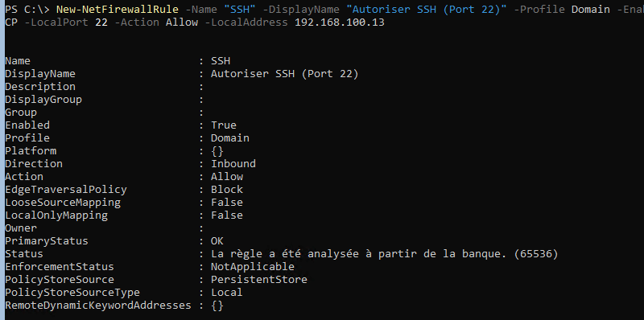Click the Block value
The height and width of the screenshot is (320, 644).
click(x=227, y=190)
